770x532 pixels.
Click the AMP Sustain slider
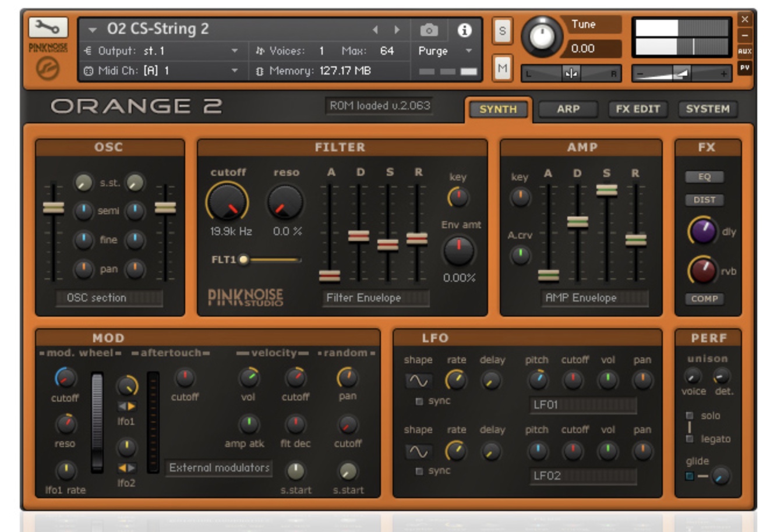pos(606,190)
